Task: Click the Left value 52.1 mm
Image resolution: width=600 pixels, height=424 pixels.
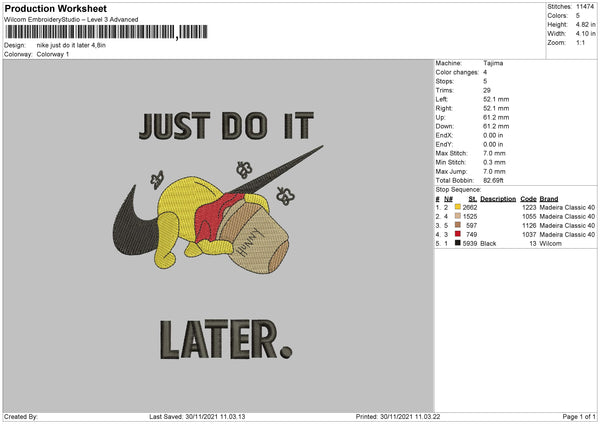Action: click(x=496, y=99)
